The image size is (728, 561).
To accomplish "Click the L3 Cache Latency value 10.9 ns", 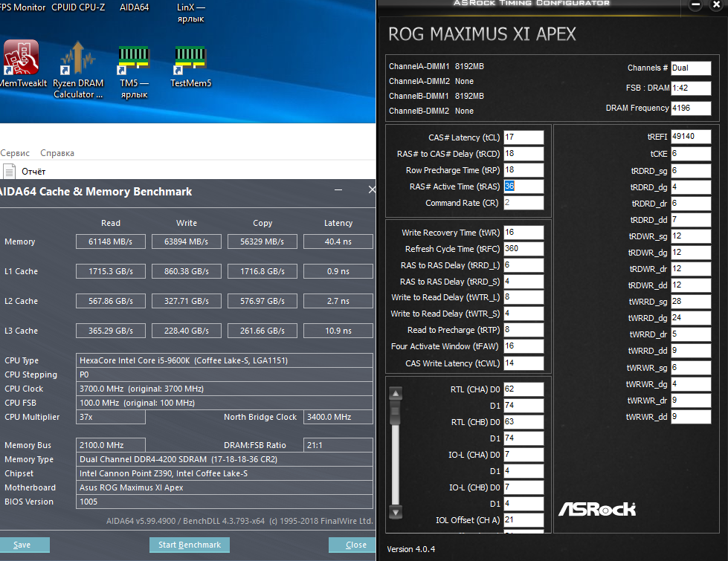I will [x=338, y=331].
